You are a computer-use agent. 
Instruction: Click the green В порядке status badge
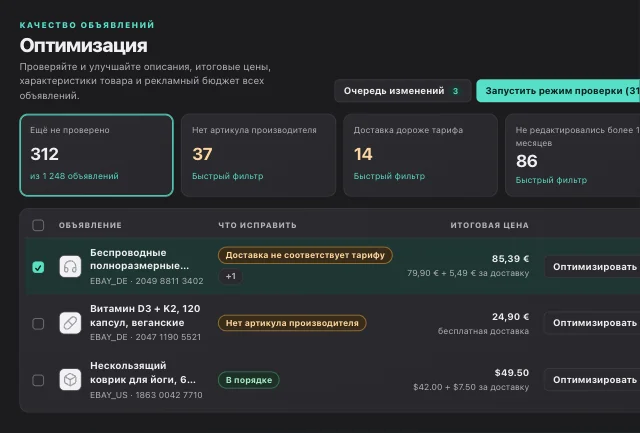point(249,380)
